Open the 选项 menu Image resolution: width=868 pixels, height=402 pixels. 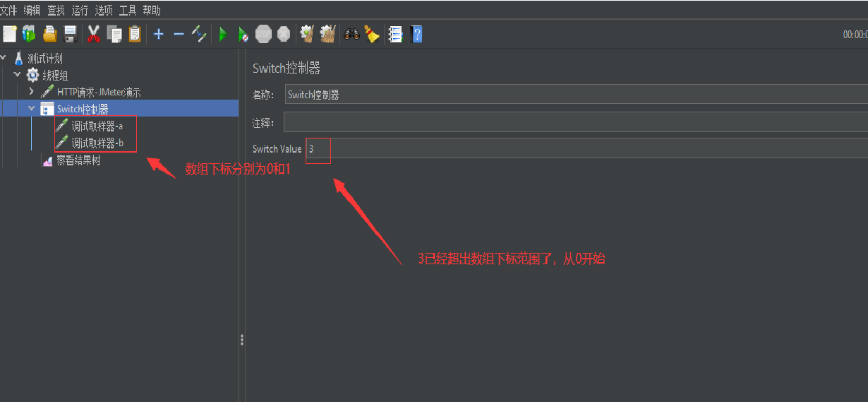[x=104, y=10]
